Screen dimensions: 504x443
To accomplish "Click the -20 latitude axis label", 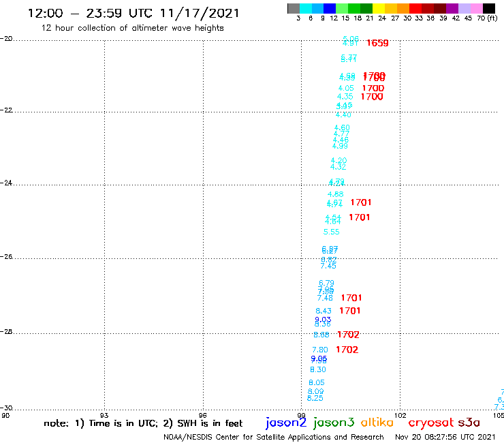I will tap(6, 39).
